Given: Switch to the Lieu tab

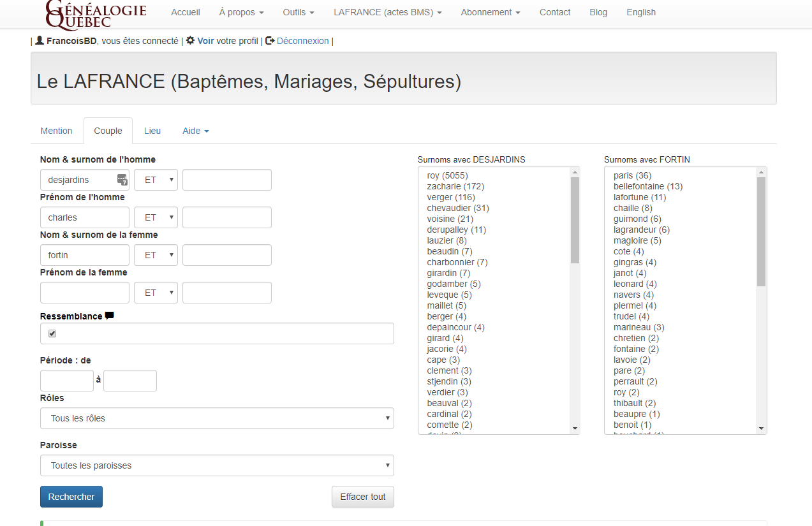Looking at the screenshot, I should coord(152,131).
